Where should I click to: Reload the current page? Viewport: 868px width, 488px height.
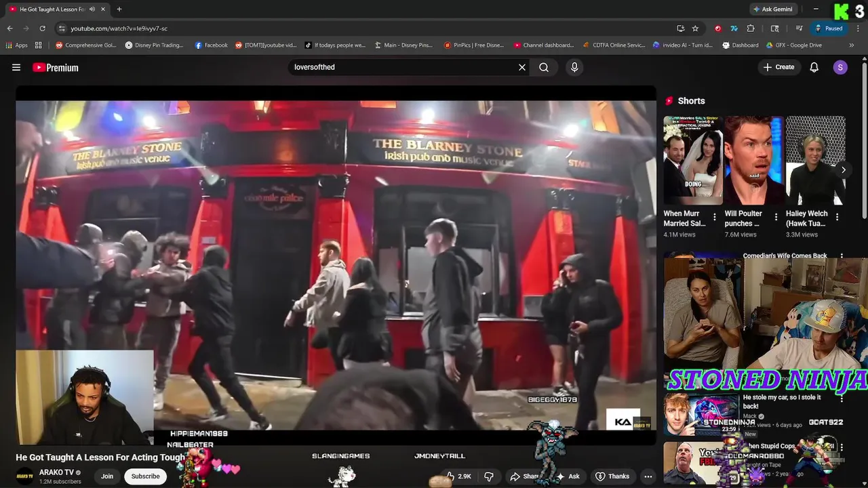42,28
